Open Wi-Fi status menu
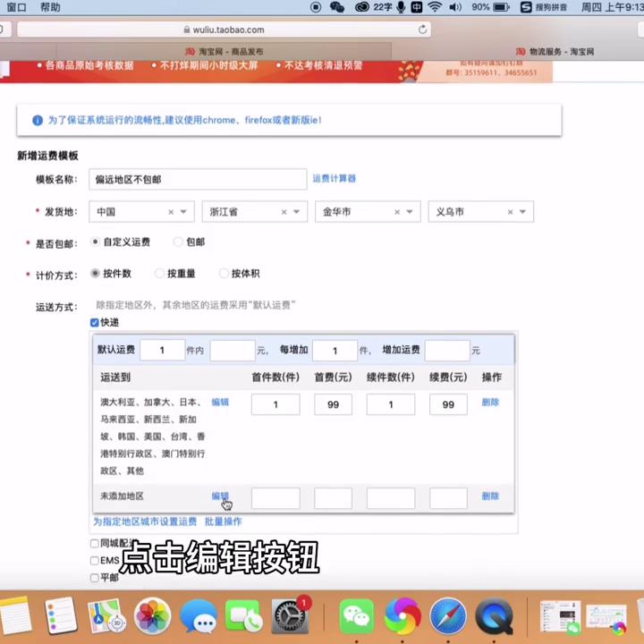The height and width of the screenshot is (644, 644). [x=435, y=7]
